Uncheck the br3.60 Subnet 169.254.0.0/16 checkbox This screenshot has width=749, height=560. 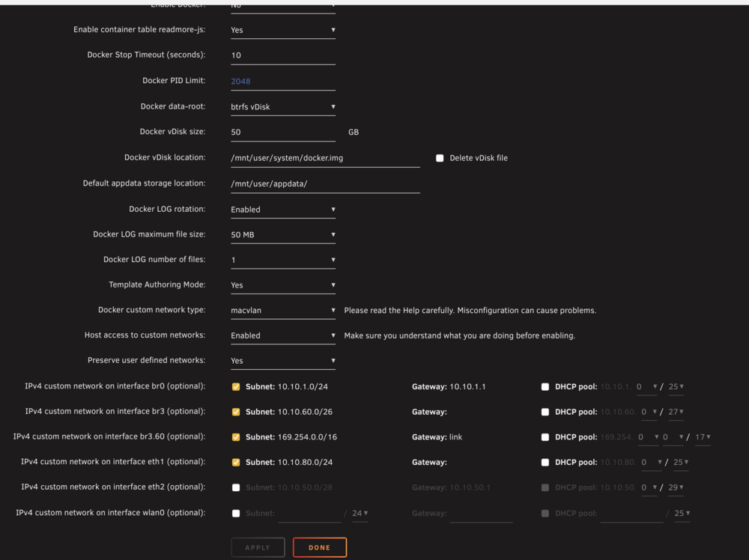pos(236,436)
